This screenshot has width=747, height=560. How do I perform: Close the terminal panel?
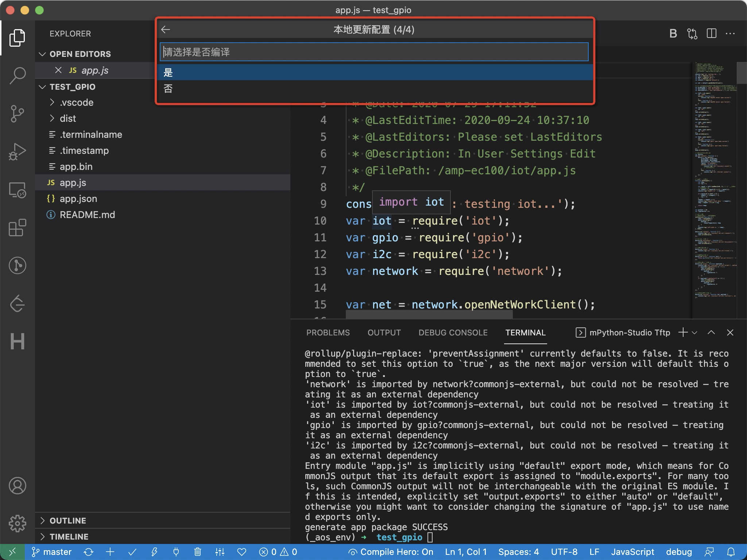(x=730, y=332)
